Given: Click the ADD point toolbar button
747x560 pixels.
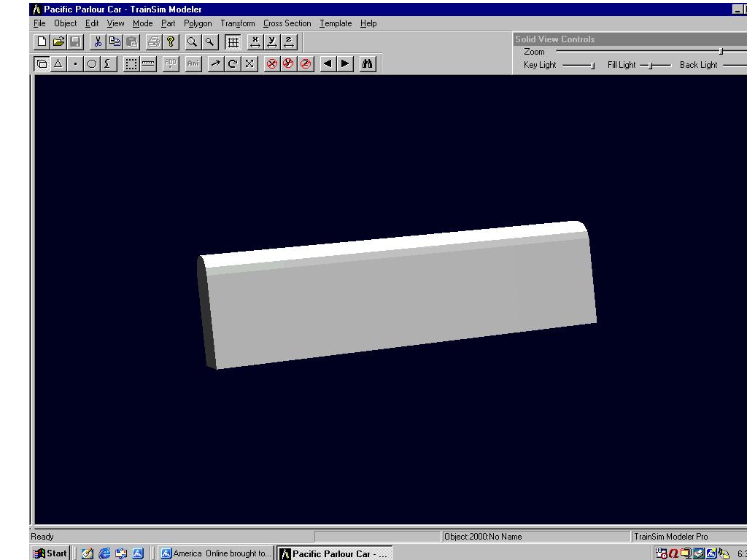Looking at the screenshot, I should tap(171, 64).
